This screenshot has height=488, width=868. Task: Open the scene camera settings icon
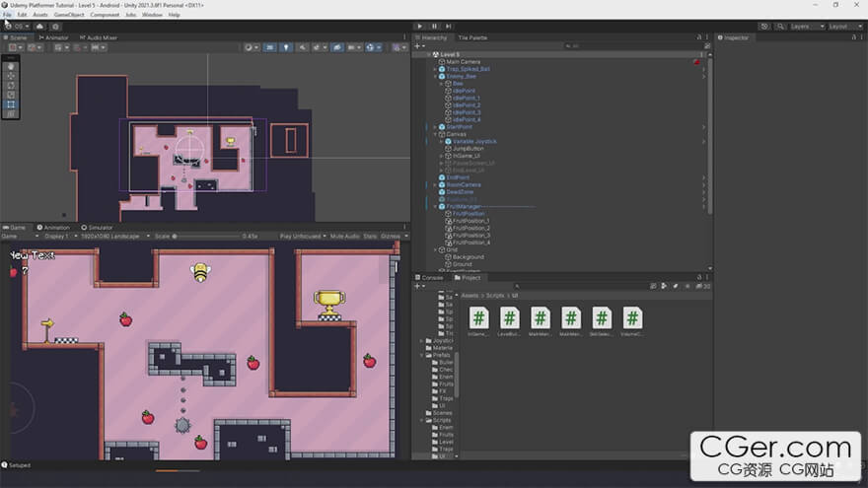click(353, 47)
